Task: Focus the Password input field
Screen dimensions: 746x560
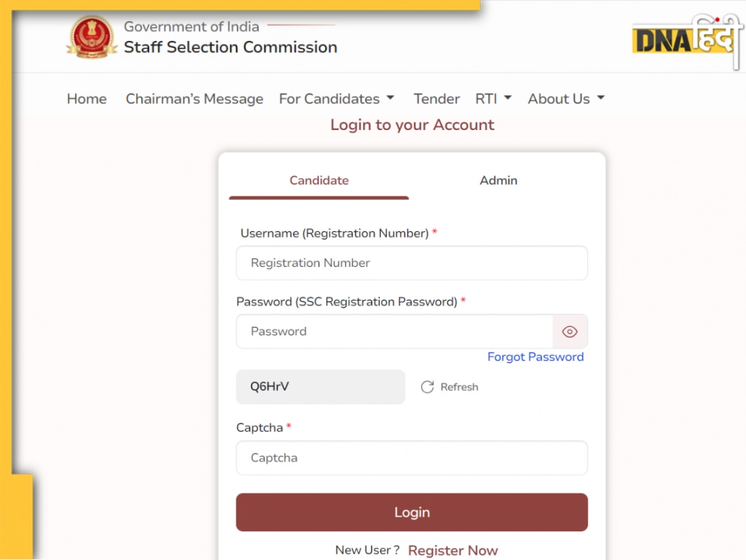Action: click(x=394, y=331)
